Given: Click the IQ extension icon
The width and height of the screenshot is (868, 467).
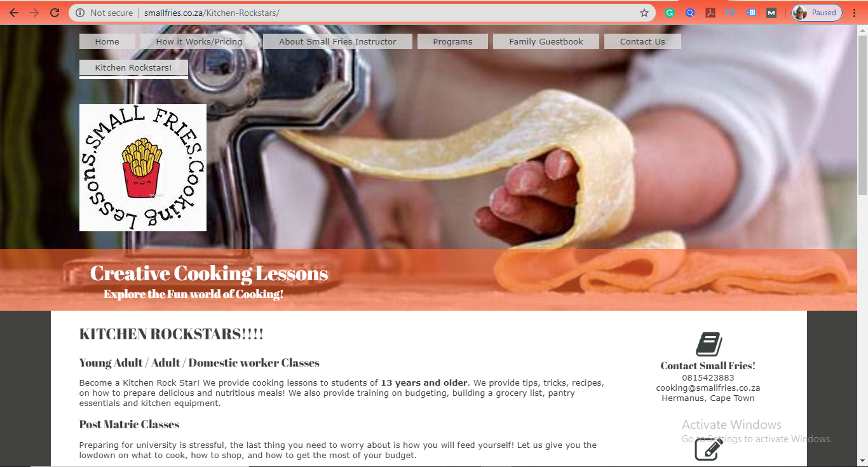Looking at the screenshot, I should (x=731, y=13).
